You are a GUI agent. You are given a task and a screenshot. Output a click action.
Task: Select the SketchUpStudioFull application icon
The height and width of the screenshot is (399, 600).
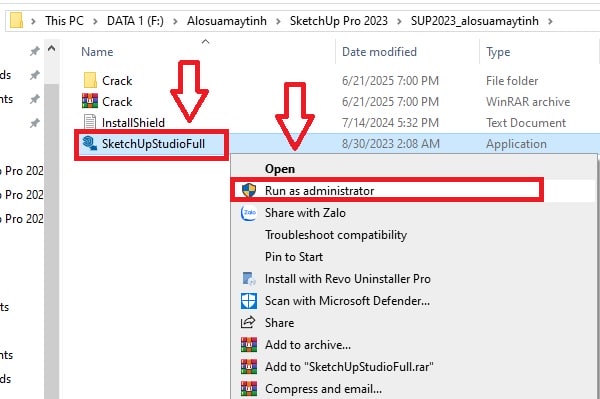click(x=90, y=143)
